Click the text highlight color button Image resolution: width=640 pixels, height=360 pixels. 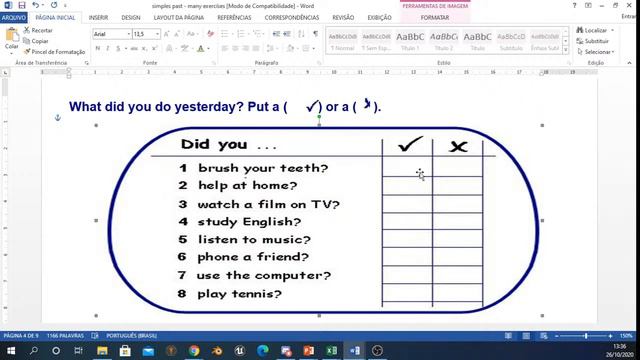pos(184,49)
